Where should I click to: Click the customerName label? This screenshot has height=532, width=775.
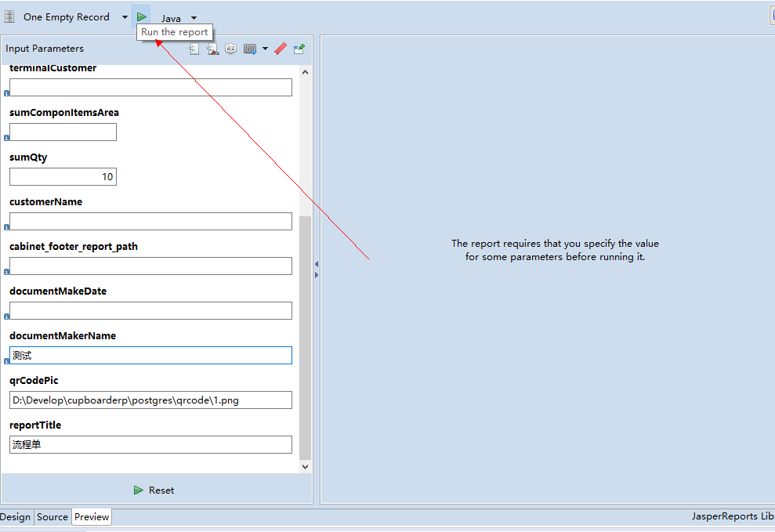(45, 201)
